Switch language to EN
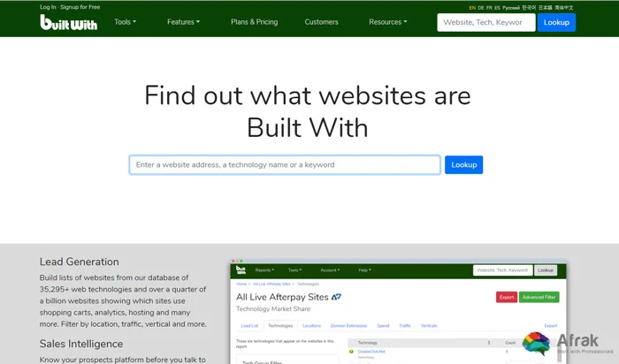The width and height of the screenshot is (619, 364). (472, 7)
